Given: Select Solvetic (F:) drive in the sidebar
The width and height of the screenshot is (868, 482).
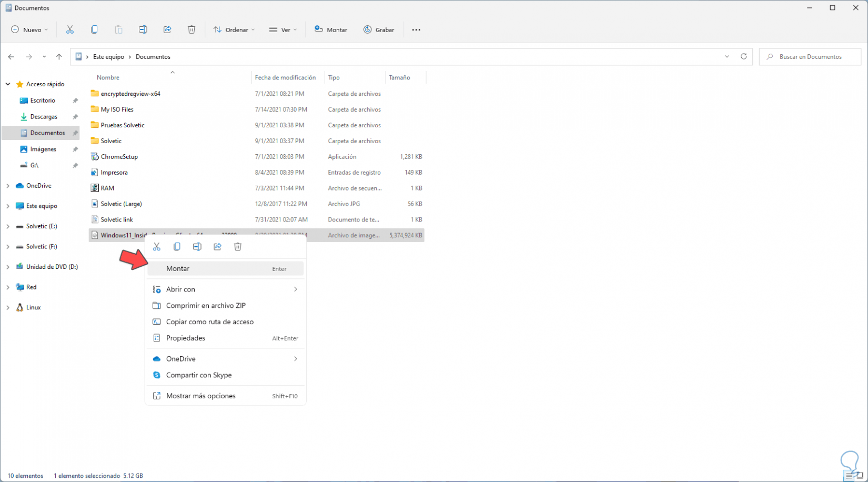Looking at the screenshot, I should [x=42, y=247].
